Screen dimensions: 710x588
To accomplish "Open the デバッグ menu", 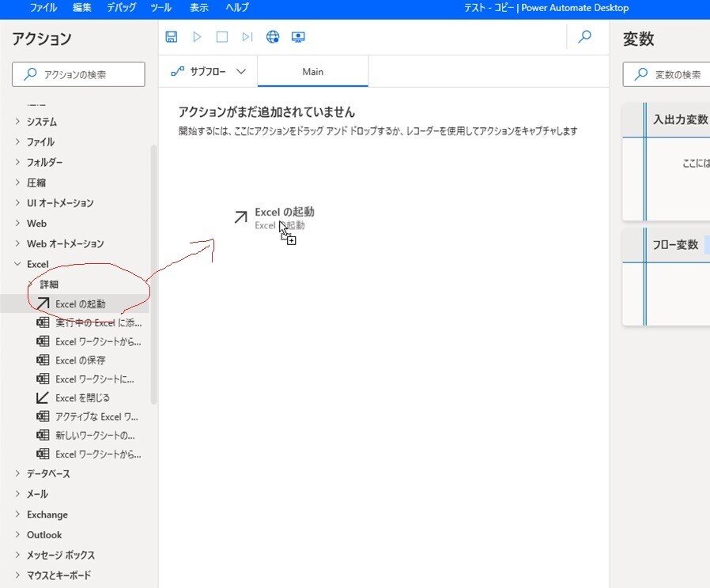I will click(121, 8).
